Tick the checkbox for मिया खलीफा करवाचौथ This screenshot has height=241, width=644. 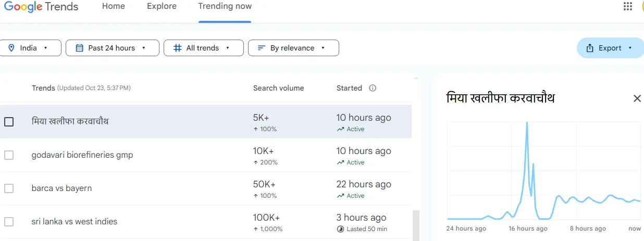(x=9, y=122)
